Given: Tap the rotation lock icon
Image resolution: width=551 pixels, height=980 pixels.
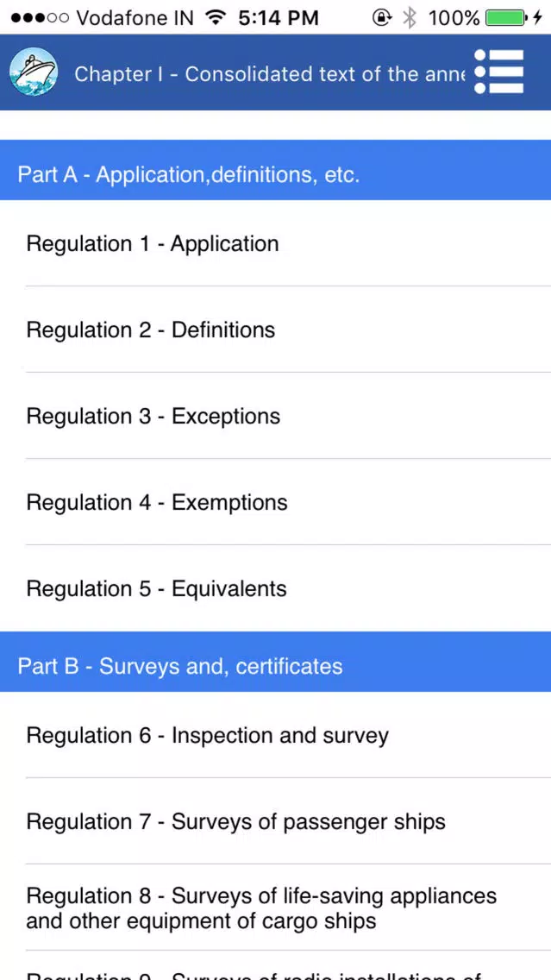Looking at the screenshot, I should 381,17.
